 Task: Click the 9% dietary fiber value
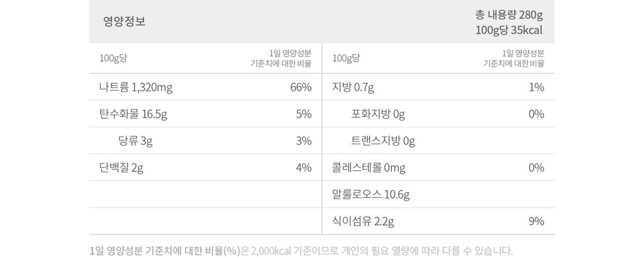point(536,222)
